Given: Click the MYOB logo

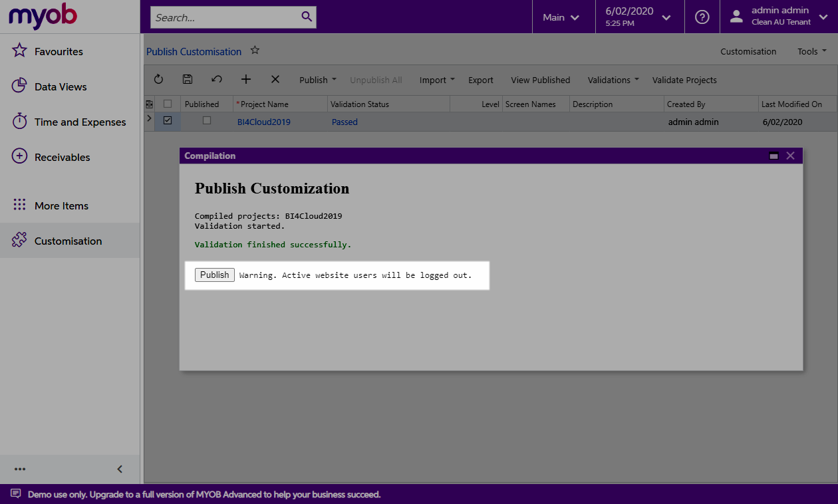Looking at the screenshot, I should coord(43,17).
